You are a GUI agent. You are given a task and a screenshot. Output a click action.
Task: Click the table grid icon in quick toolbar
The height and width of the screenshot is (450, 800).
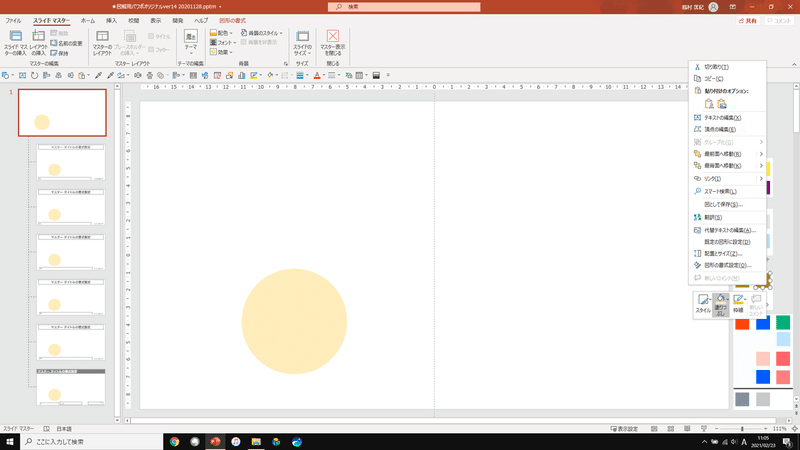359,76
